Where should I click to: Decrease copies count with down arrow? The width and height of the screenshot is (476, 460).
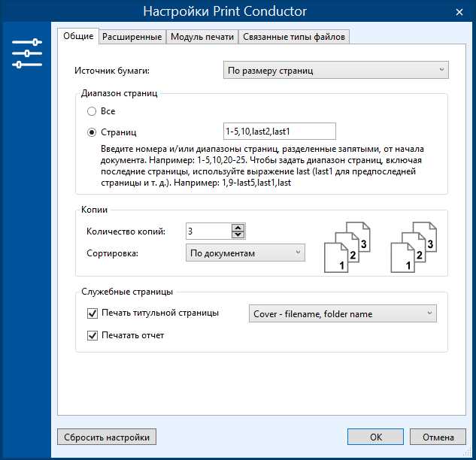point(238,235)
